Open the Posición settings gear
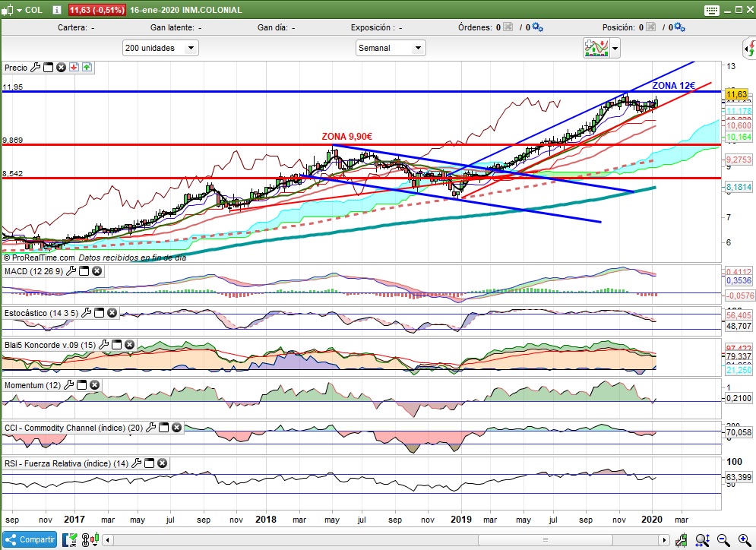Image resolution: width=756 pixels, height=550 pixels. [x=679, y=27]
